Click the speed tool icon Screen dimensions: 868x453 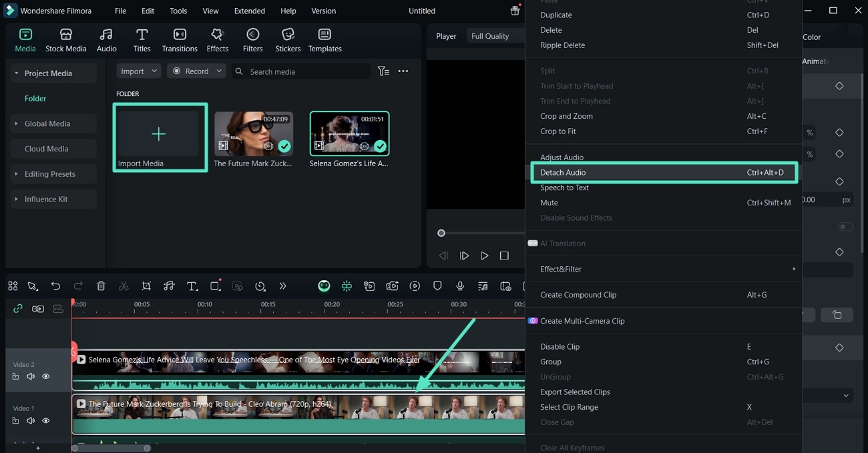260,286
